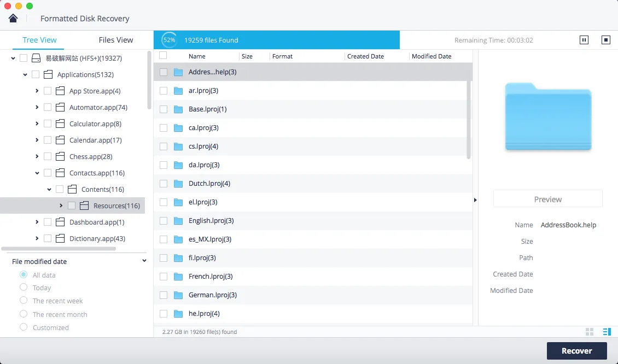Viewport: 618px width, 364px height.
Task: Switch to Tree View tab
Action: [x=39, y=40]
